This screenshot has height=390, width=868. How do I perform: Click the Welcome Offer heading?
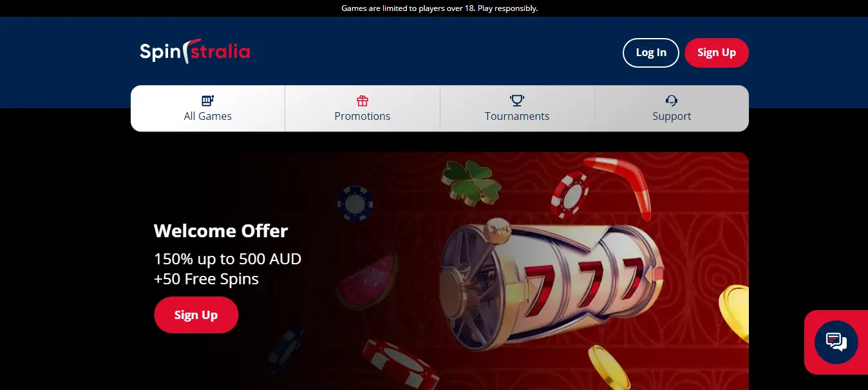[221, 231]
